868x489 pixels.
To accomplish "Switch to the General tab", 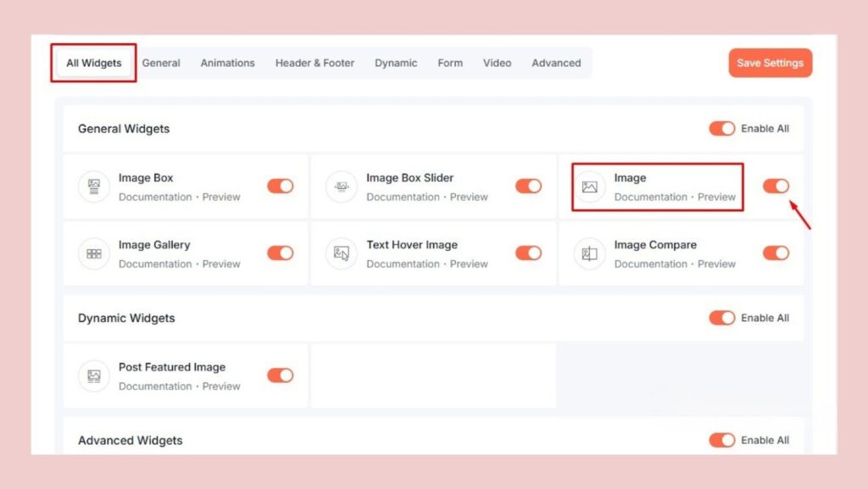I will [x=161, y=63].
